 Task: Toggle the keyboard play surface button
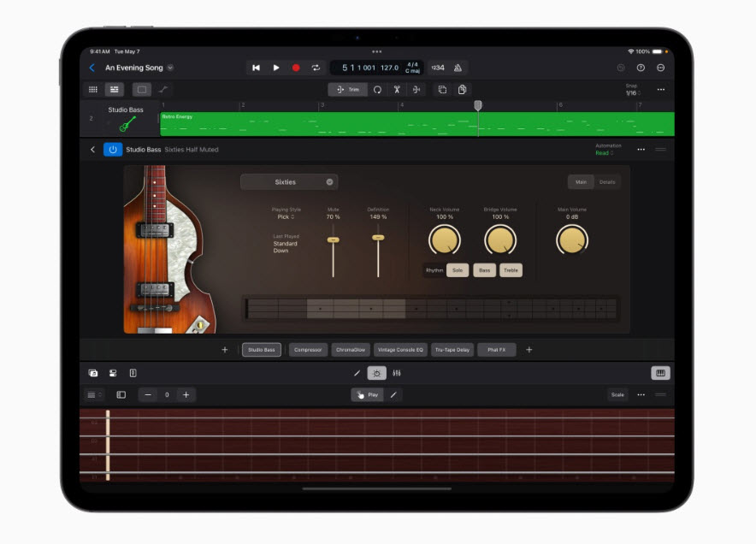660,373
